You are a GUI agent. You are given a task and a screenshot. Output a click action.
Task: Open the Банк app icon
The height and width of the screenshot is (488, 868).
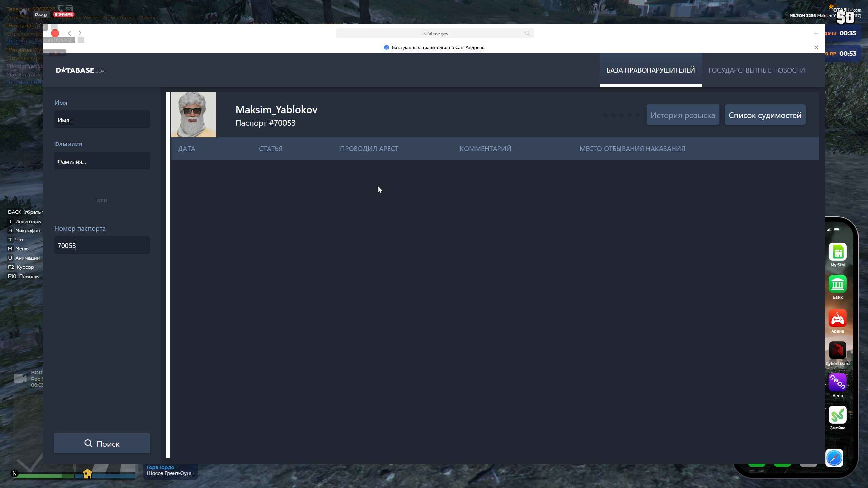coord(837,284)
